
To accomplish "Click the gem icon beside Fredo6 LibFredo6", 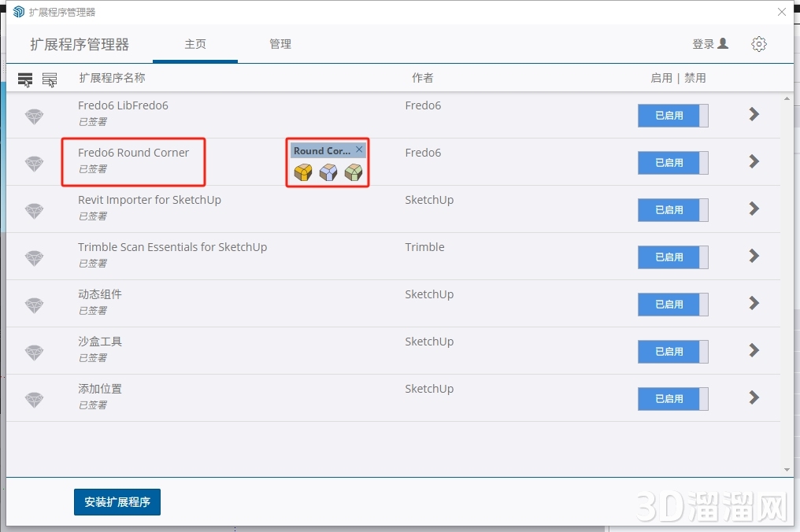I will (x=34, y=116).
